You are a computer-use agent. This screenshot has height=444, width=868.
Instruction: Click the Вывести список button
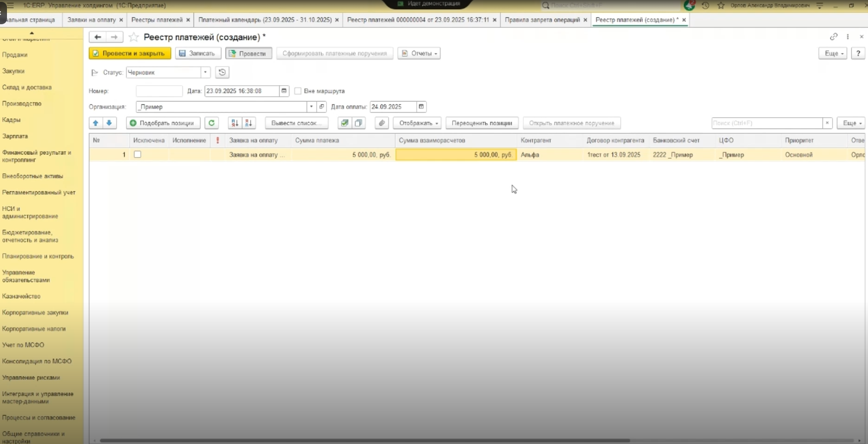click(x=296, y=123)
